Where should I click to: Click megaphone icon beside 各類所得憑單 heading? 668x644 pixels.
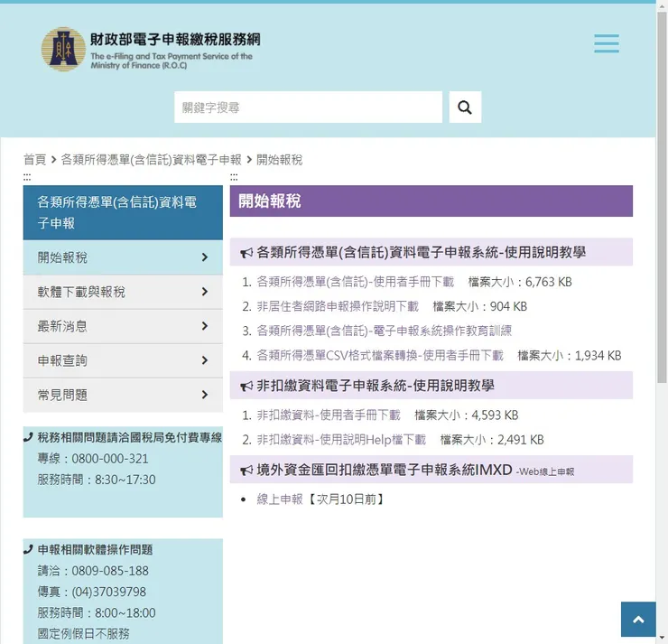tap(246, 253)
